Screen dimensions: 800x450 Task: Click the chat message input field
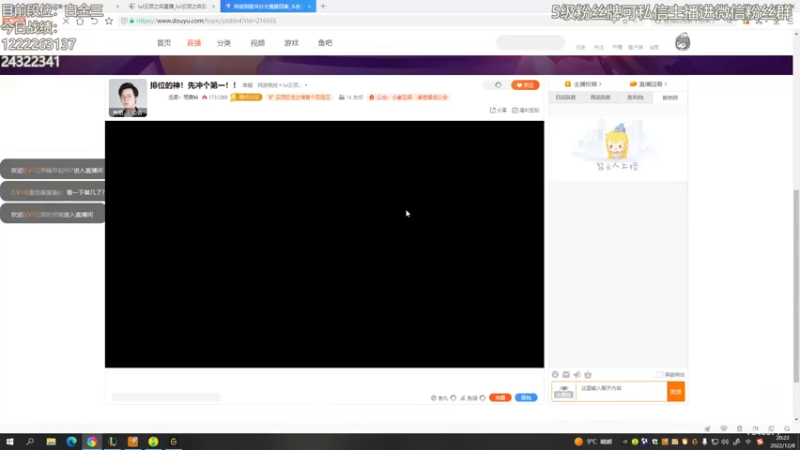pos(621,391)
